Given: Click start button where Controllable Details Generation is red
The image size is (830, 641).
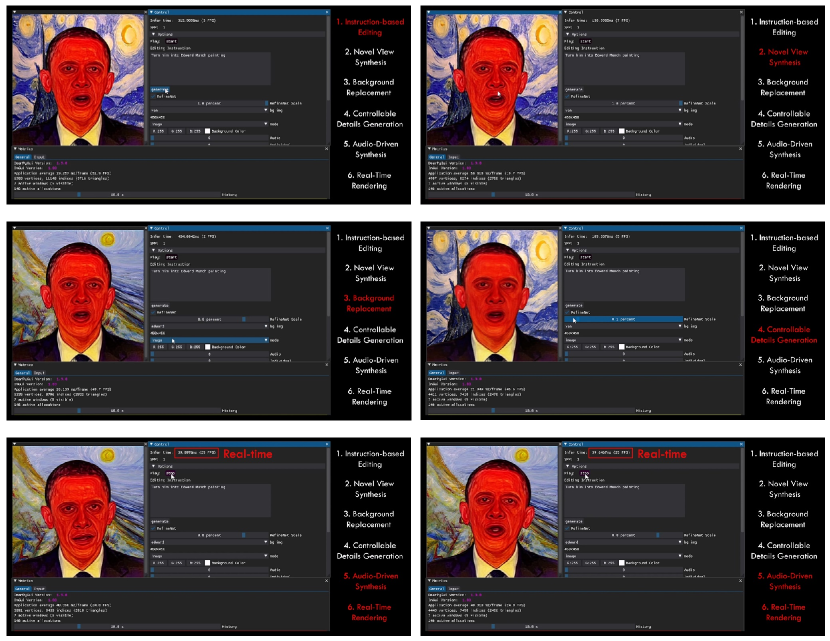Looking at the screenshot, I should (585, 257).
